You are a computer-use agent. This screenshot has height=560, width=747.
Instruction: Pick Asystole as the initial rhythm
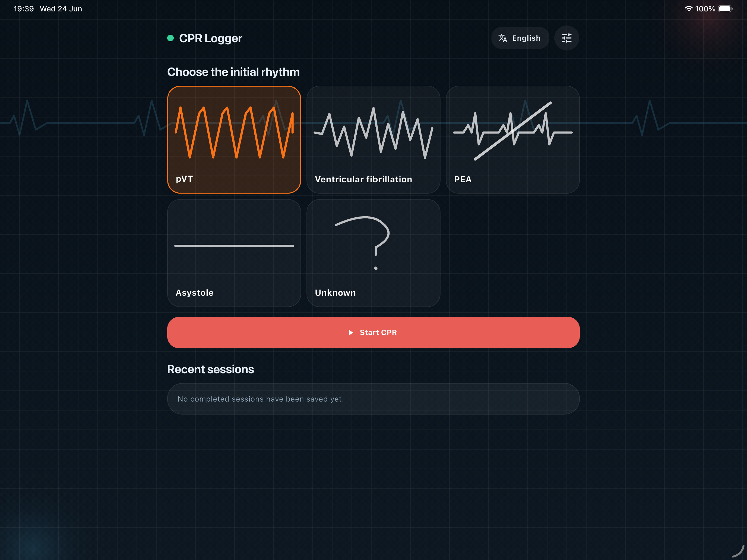pos(234,253)
